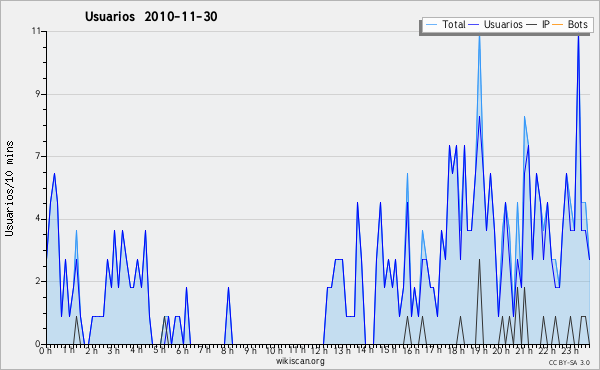Select the 'Total' legend entry
Screen dimensions: 600x370
(x=446, y=24)
